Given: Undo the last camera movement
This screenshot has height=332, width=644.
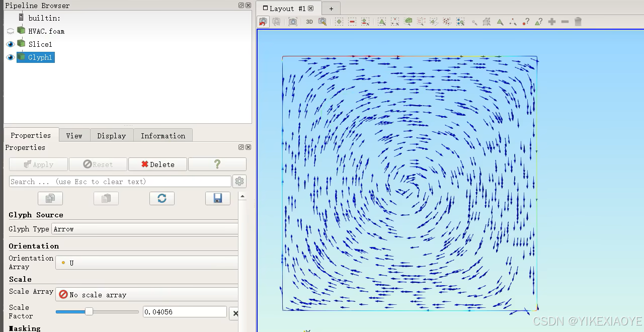Looking at the screenshot, I should pyautogui.click(x=263, y=21).
